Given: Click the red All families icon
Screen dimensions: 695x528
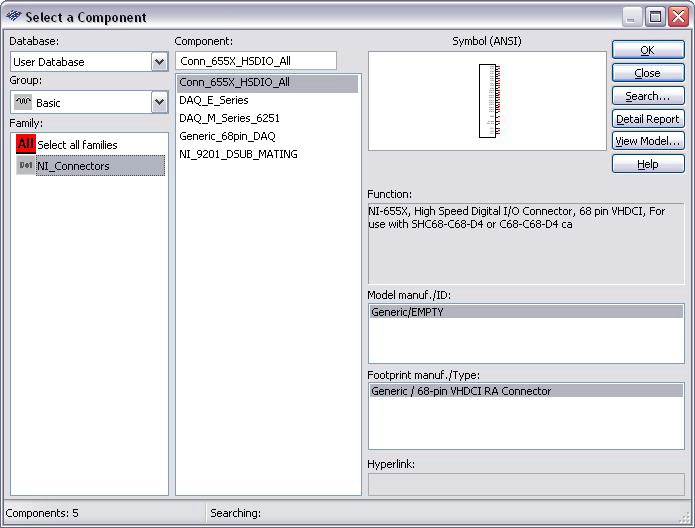Looking at the screenshot, I should pyautogui.click(x=25, y=145).
